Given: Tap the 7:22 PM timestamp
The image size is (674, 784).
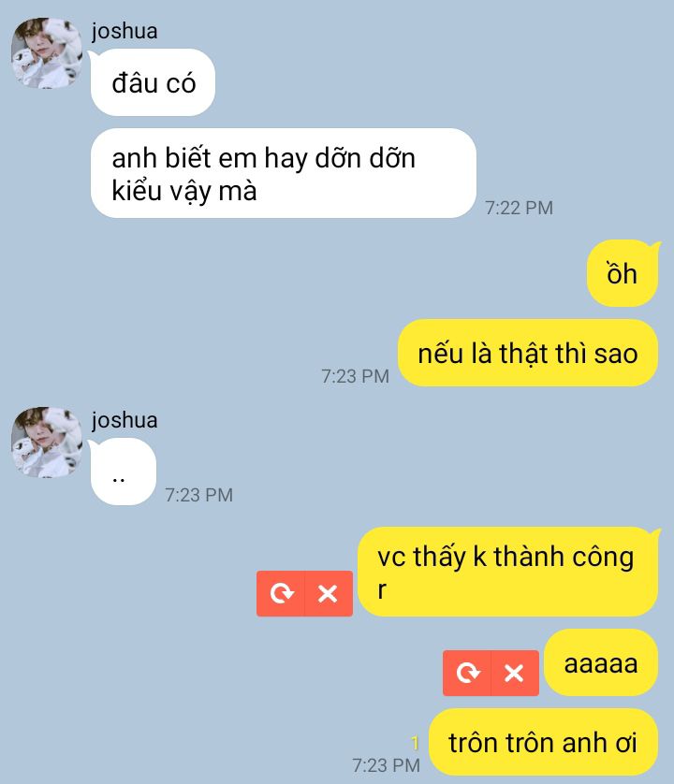Looking at the screenshot, I should pos(519,208).
